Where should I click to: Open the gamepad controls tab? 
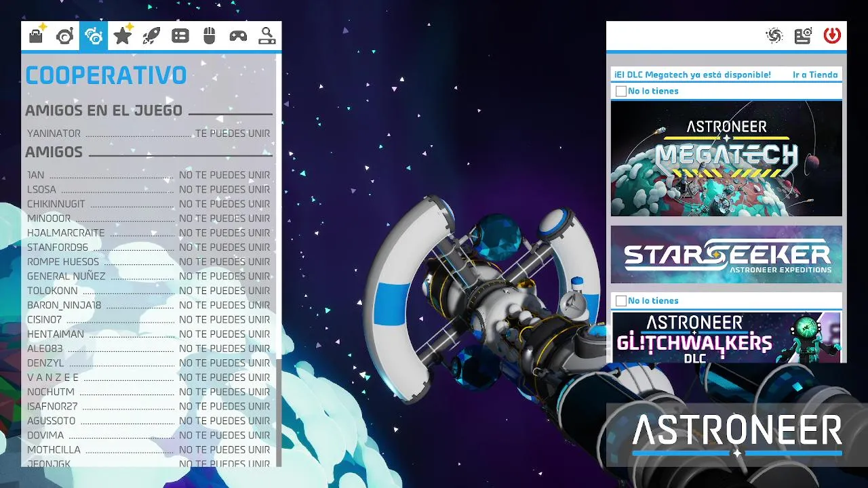tap(238, 36)
